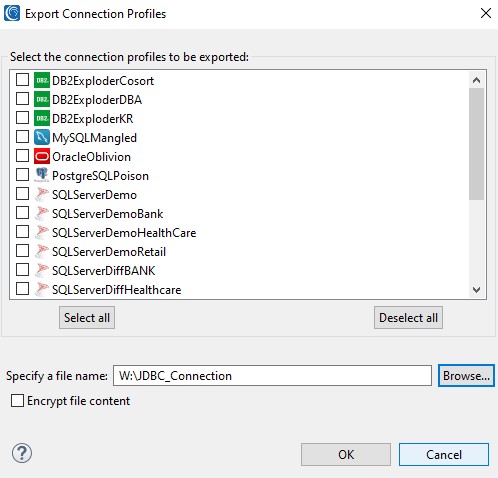Confirm export with the OK button
The image size is (498, 478).
pyautogui.click(x=346, y=455)
